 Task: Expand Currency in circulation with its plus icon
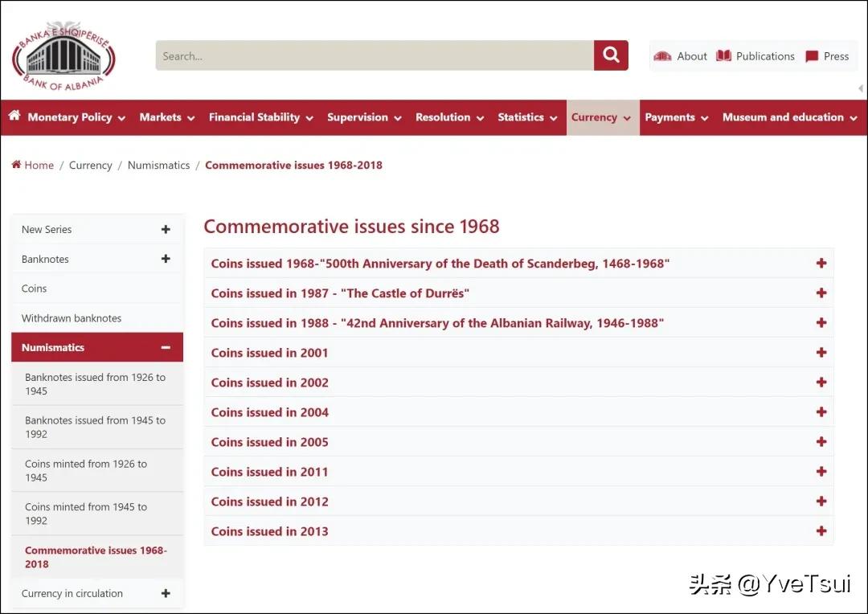[166, 593]
